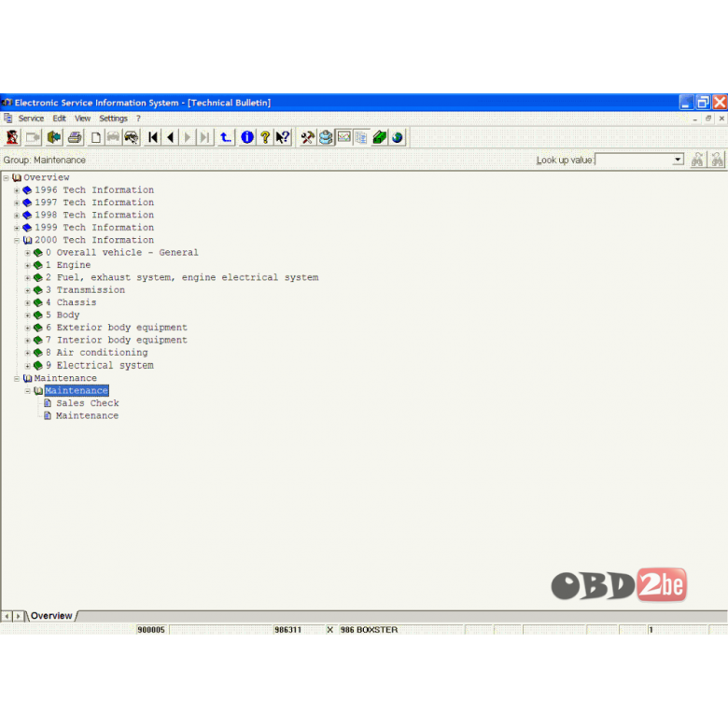This screenshot has width=728, height=728.
Task: Click the car with magnifier toolbar icon
Action: tap(132, 137)
